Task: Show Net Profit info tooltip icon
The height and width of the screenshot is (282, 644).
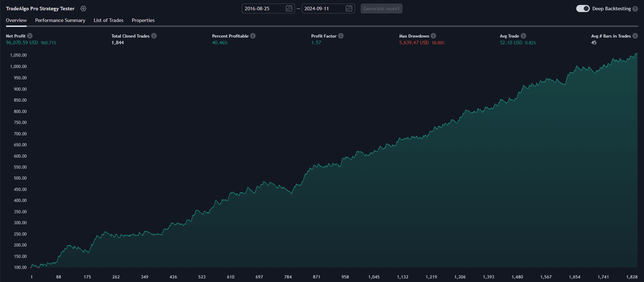Action: (x=30, y=36)
